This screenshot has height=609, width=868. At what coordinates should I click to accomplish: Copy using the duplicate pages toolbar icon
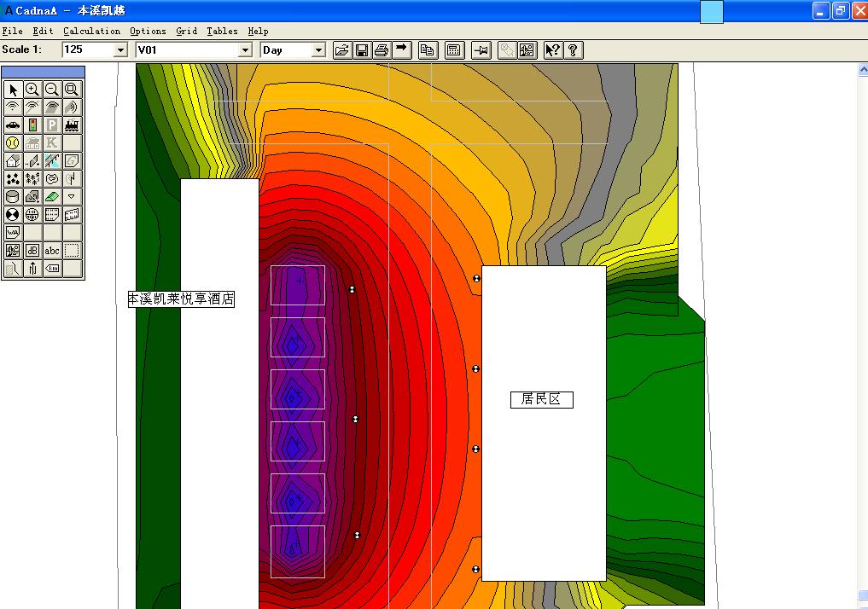click(428, 50)
